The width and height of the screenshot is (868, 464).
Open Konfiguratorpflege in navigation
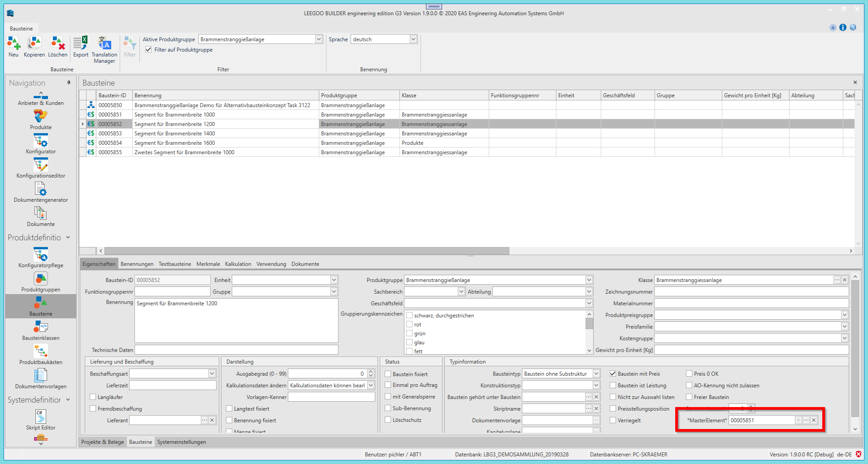pos(41,258)
